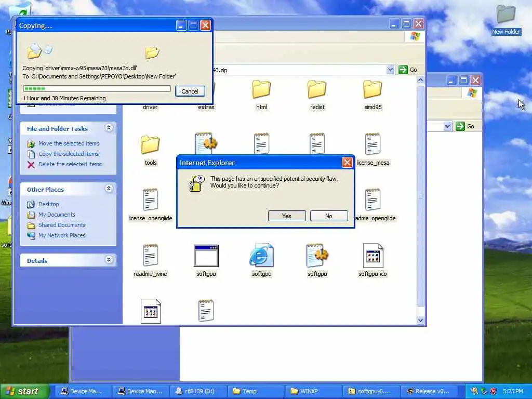
Task: Switch to Temp taskbar window
Action: click(x=256, y=391)
